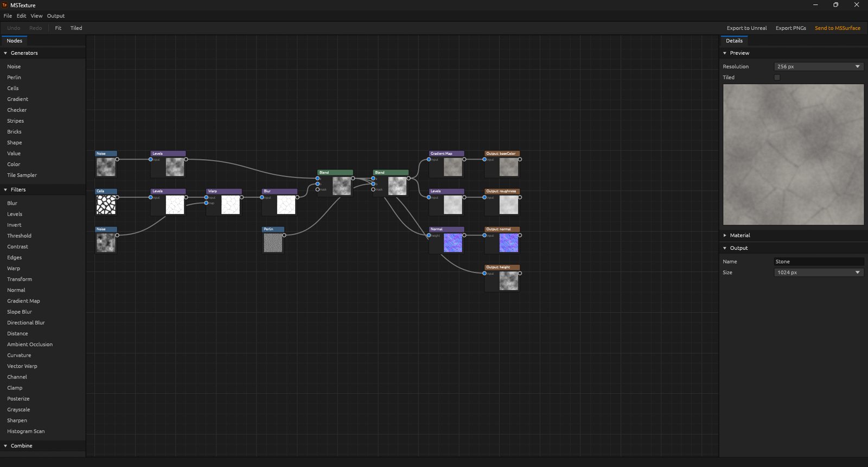Select the Gradient Map node on the canvas
This screenshot has height=467, width=868.
446,164
